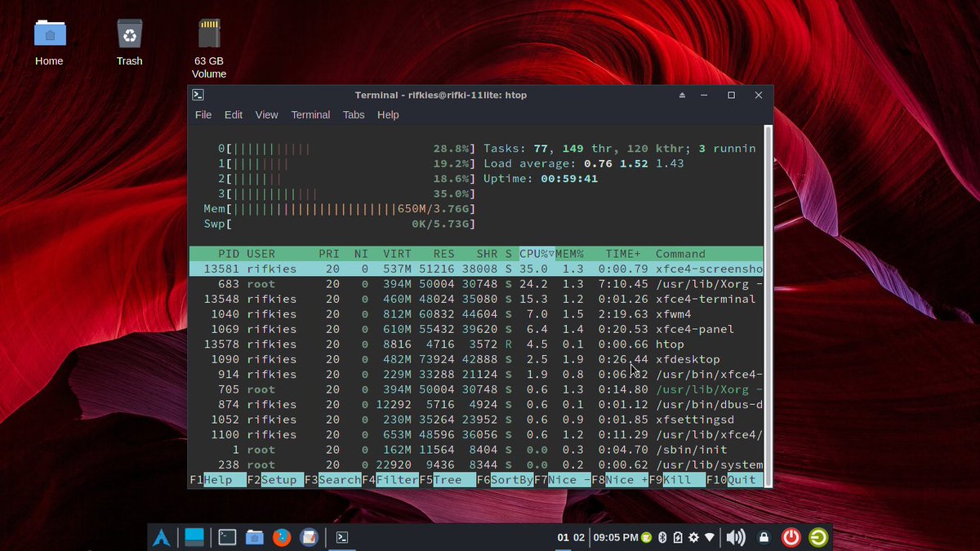Open the 09:05 PM clock
The width and height of the screenshot is (980, 551).
(616, 537)
